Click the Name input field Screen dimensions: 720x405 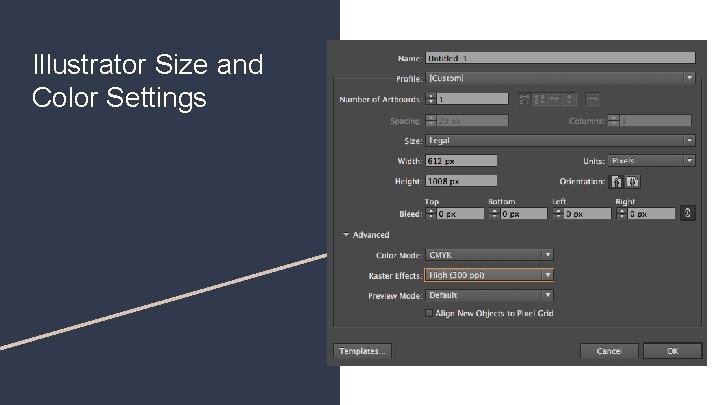(x=560, y=58)
